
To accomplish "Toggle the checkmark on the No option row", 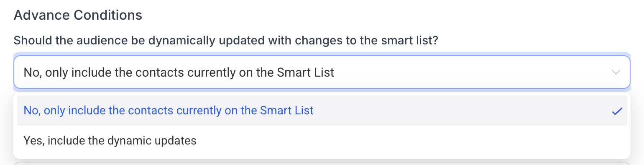I will tap(617, 111).
